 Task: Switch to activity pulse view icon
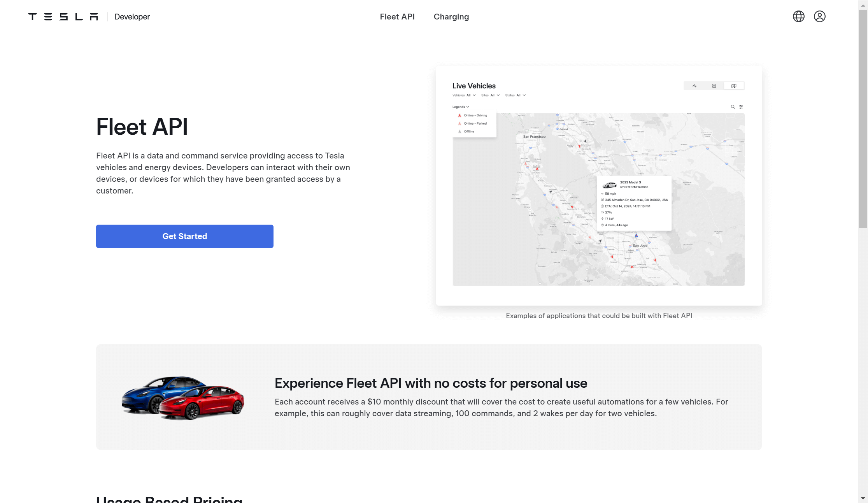(694, 86)
